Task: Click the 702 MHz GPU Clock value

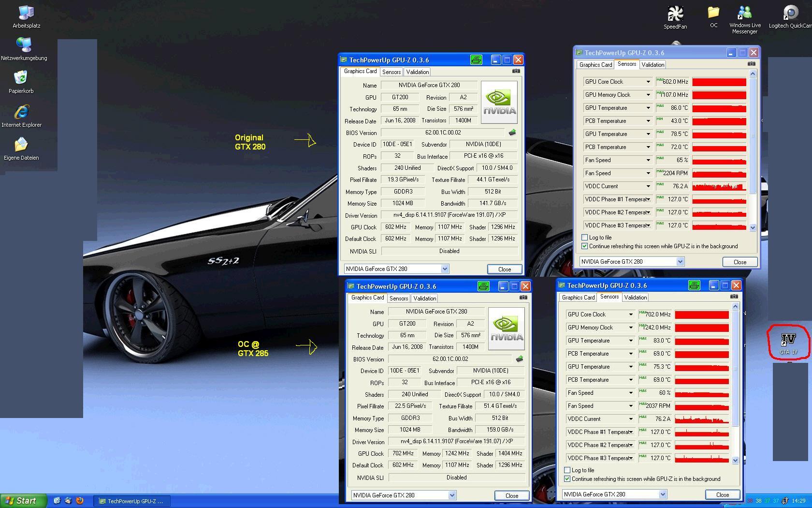Action: [403, 453]
